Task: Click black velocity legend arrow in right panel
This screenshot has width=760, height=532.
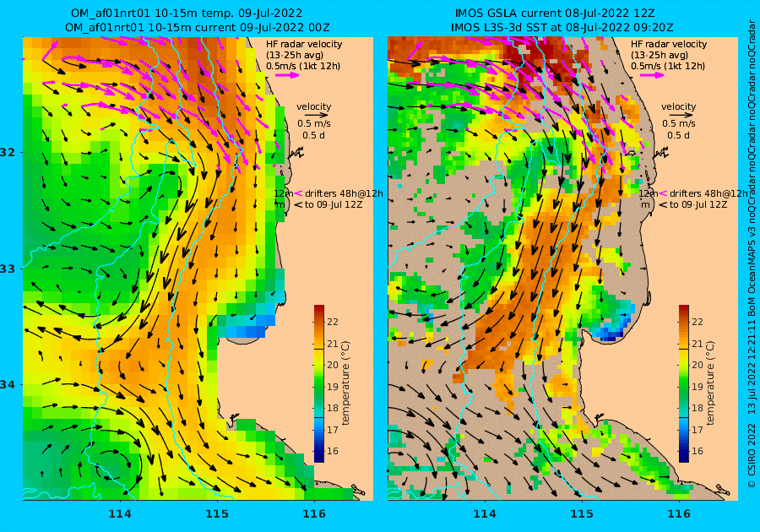Action: [681, 116]
